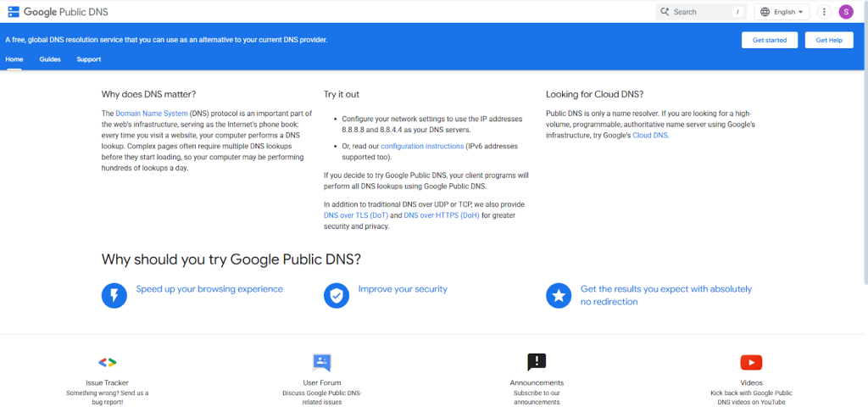Image resolution: width=868 pixels, height=418 pixels.
Task: Click the lightning bolt speed icon
Action: [114, 295]
